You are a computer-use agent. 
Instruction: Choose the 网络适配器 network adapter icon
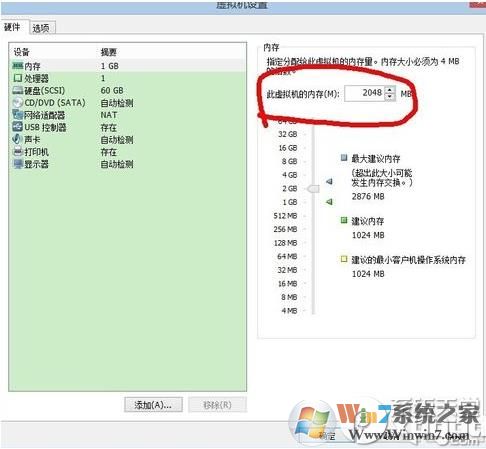(x=18, y=115)
